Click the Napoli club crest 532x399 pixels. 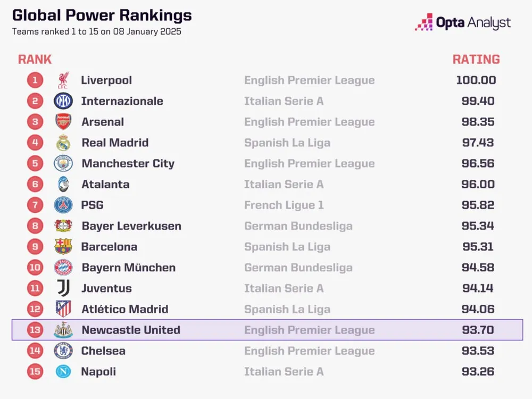[x=63, y=371]
